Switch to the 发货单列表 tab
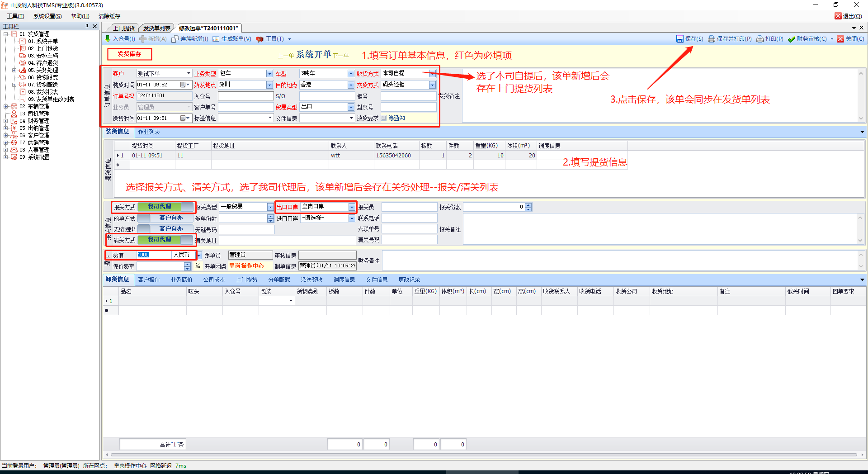The width and height of the screenshot is (868, 474). pyautogui.click(x=156, y=28)
